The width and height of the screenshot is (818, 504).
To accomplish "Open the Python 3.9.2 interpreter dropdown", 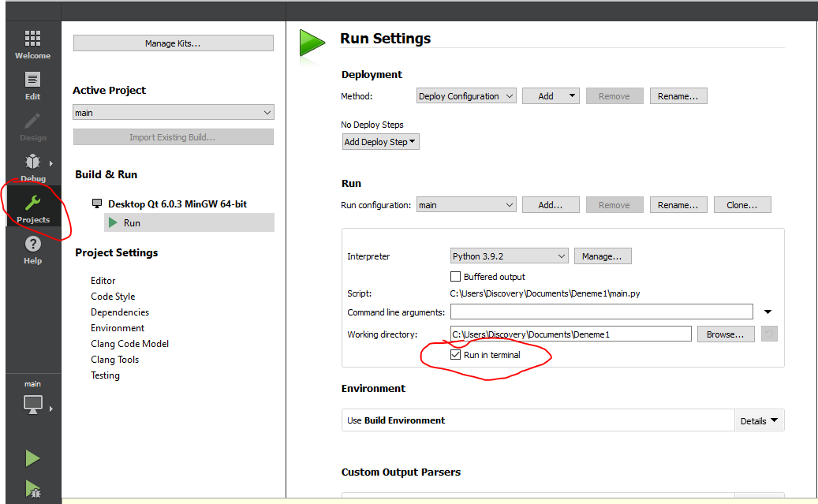I will click(509, 256).
